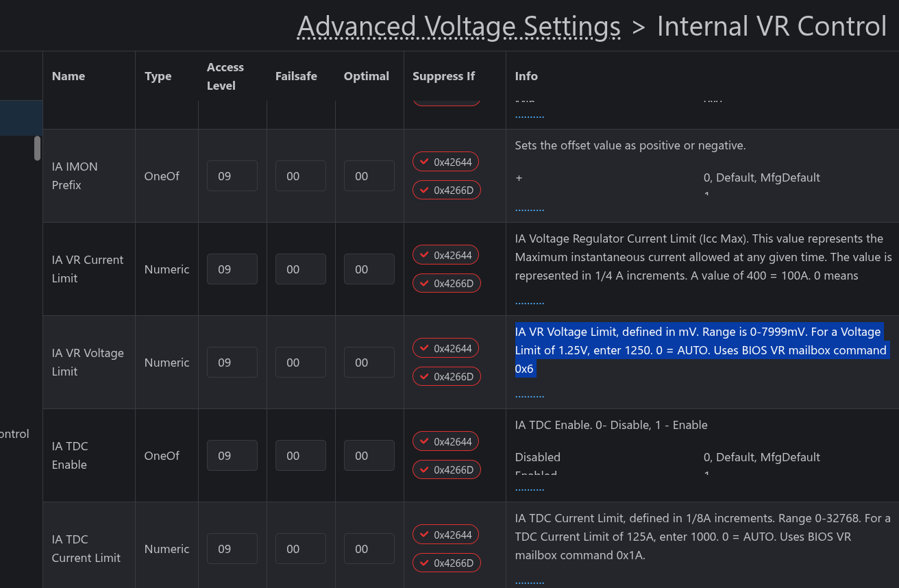This screenshot has width=899, height=588.
Task: Click '0, Default, MfgDefault' in IA IMON Prefix row
Action: point(762,177)
